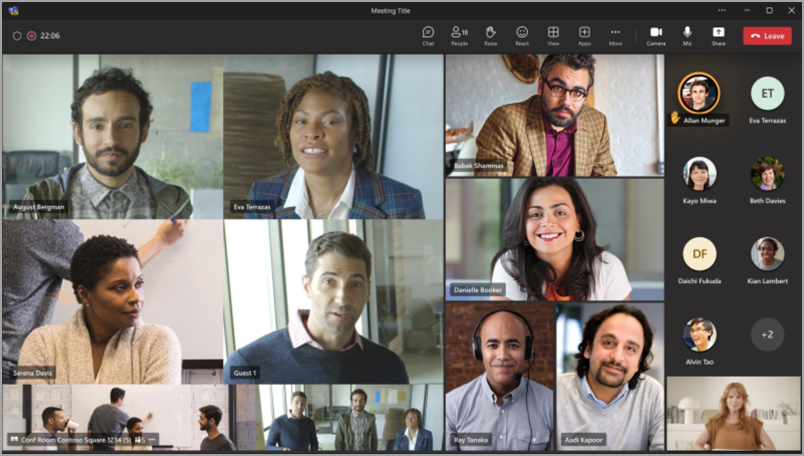Raise your hand in the meeting
Screen dimensions: 804x456
pos(490,35)
